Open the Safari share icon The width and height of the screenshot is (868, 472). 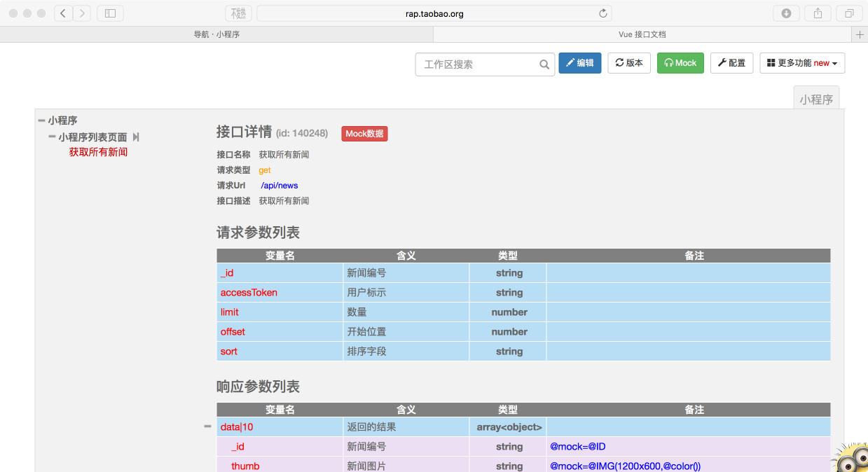[818, 13]
